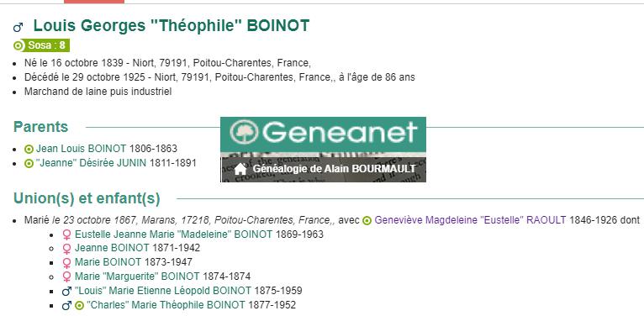Open Geneviève Magdeleine "Eustelle" RAOULT's page

pyautogui.click(x=470, y=220)
